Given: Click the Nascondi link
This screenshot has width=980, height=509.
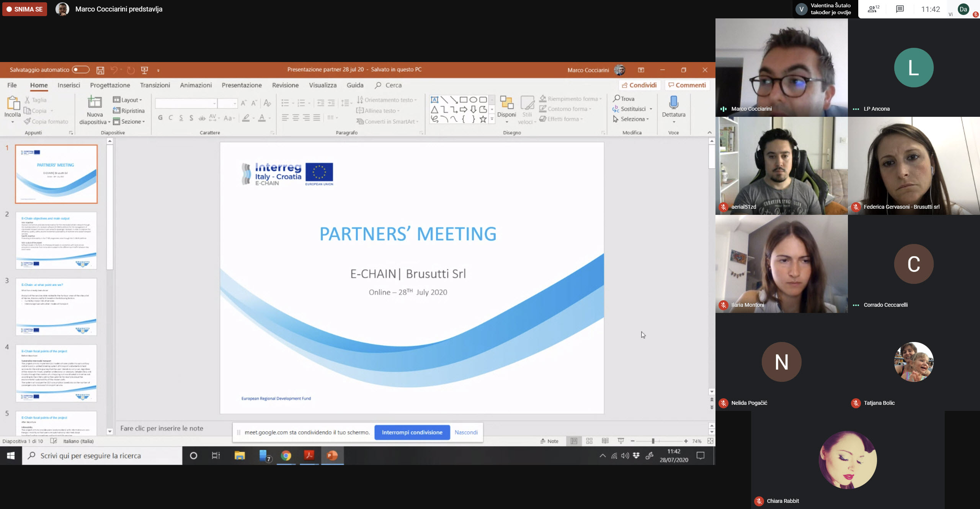Looking at the screenshot, I should pos(466,432).
